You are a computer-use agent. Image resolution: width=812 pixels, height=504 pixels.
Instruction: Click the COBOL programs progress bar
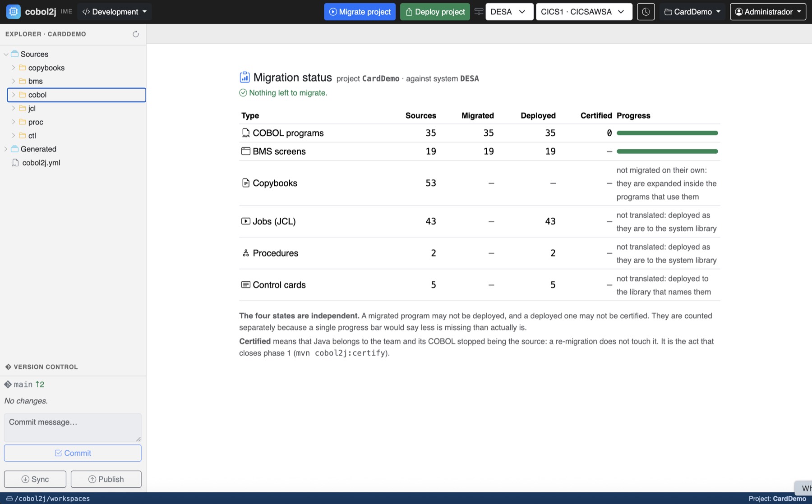[667, 133]
